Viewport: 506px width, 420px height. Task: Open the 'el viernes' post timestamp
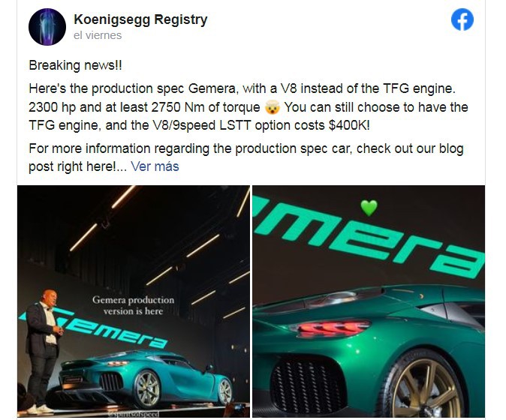98,35
